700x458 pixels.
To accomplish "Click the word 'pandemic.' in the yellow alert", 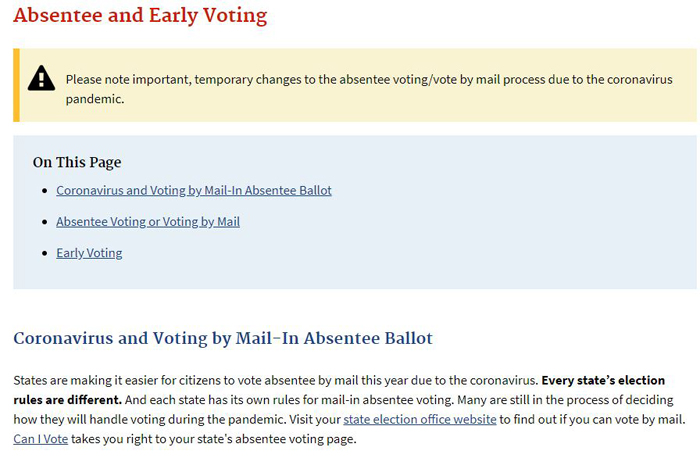I will [x=95, y=99].
